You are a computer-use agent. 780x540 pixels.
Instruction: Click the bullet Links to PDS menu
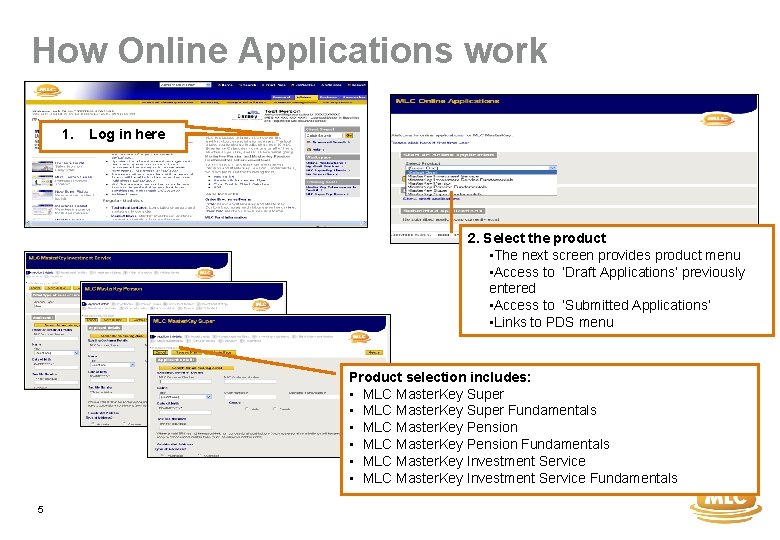tap(551, 322)
